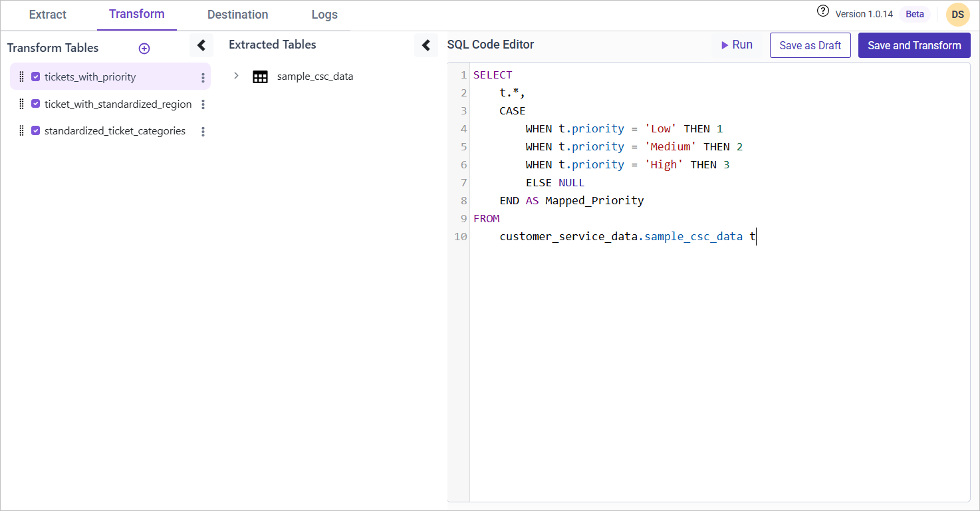980x511 pixels.
Task: Open the Logs tab
Action: [x=324, y=15]
